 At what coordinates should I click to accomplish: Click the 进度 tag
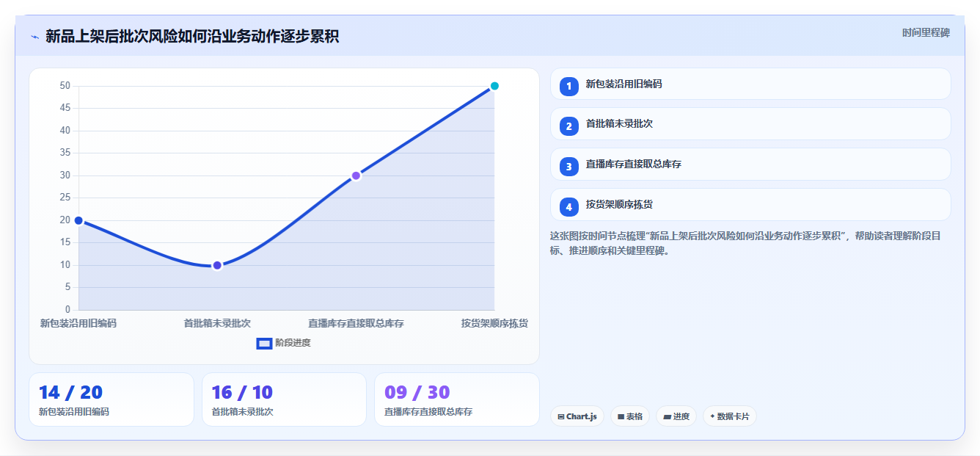(676, 416)
